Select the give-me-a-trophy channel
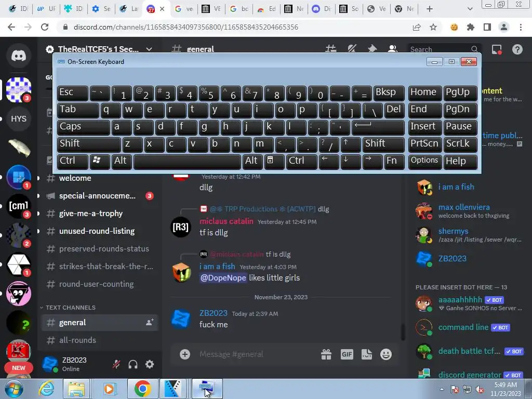The image size is (532, 399). 100,214
